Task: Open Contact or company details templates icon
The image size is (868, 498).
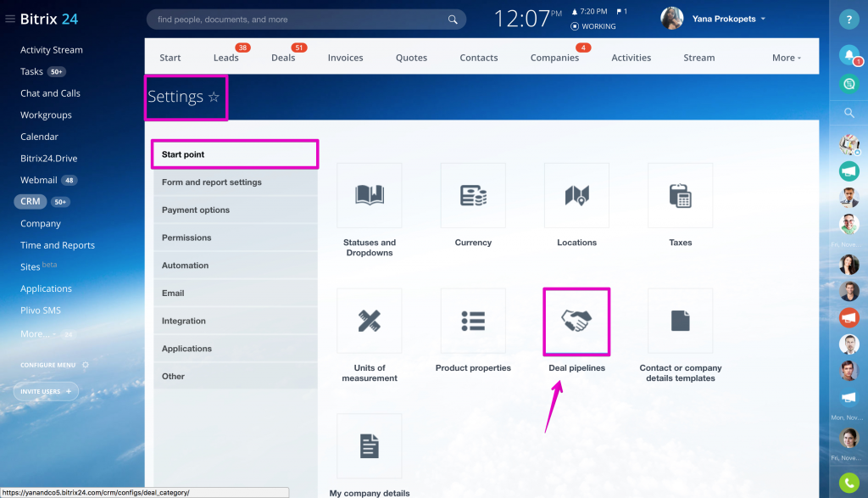Action: coord(681,321)
